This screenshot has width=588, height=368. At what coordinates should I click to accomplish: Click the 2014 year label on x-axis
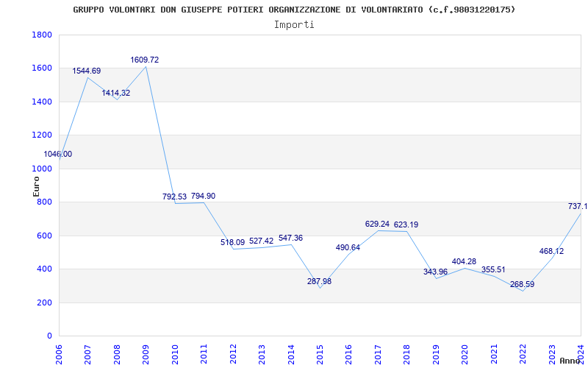[x=291, y=354]
